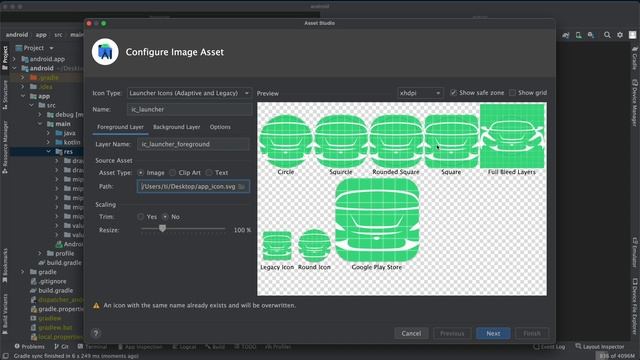Click the browse folder icon in Path field
The height and width of the screenshot is (360, 640).
pos(242,187)
